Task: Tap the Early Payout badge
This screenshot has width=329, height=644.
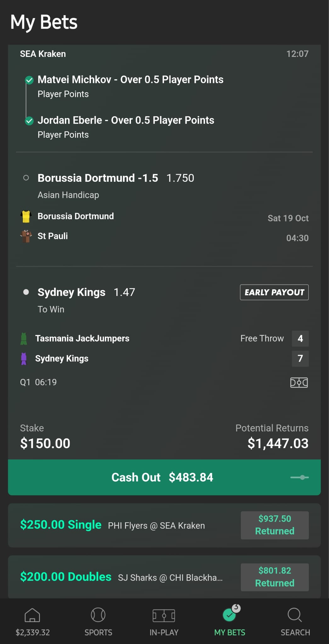Action: point(274,292)
